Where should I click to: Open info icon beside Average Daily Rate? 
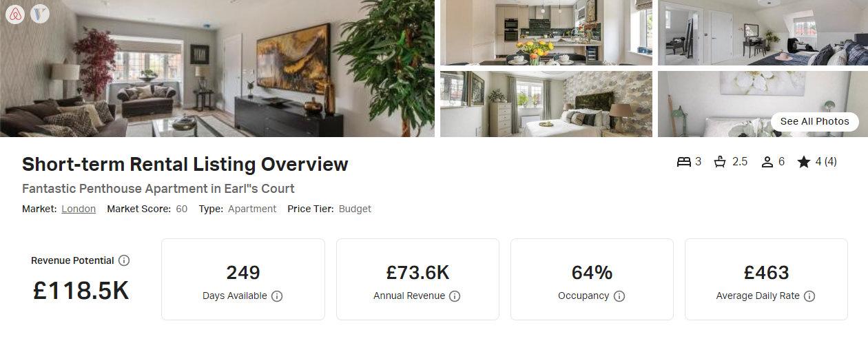coord(809,296)
